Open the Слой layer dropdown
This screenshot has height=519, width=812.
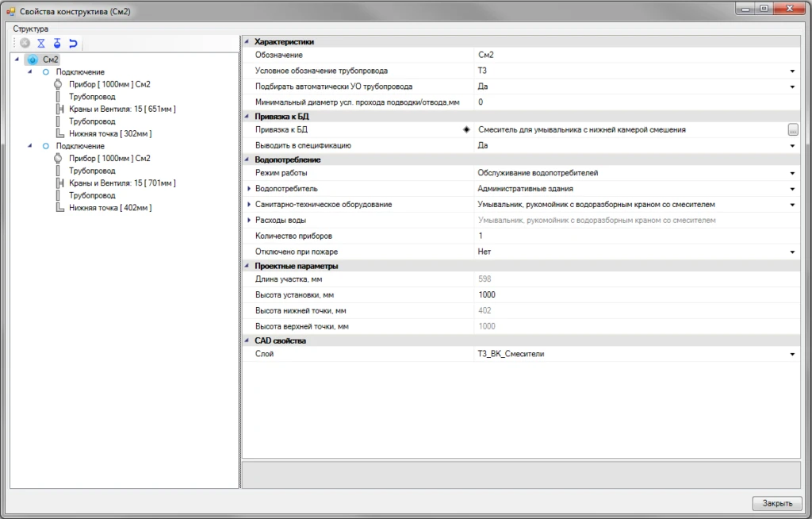[791, 354]
